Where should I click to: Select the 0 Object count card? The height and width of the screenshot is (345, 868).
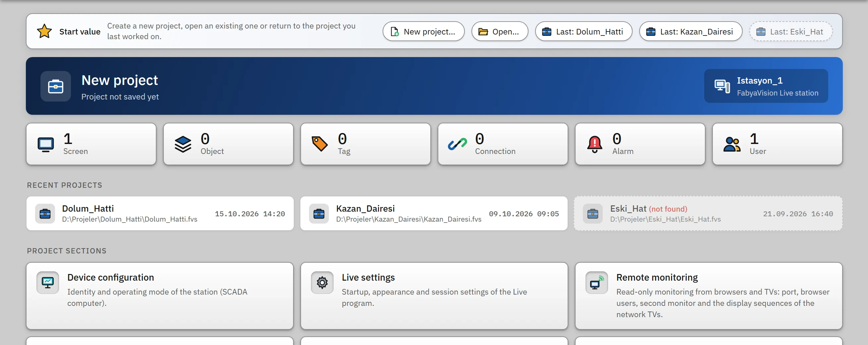(x=228, y=144)
